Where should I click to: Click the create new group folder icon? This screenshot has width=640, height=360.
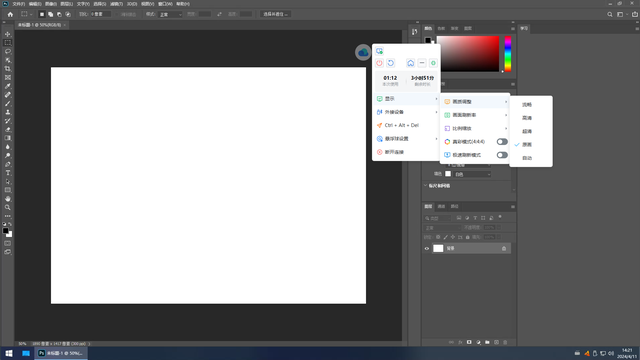click(487, 342)
